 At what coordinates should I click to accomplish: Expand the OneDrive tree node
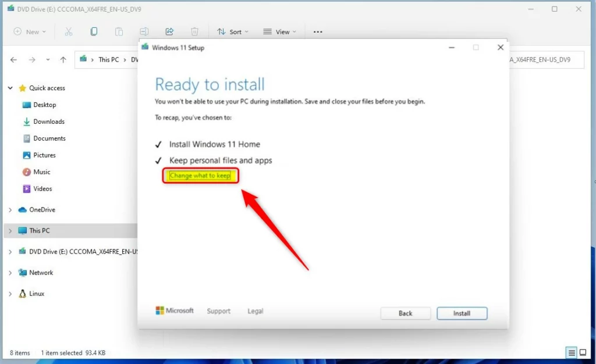pos(10,209)
